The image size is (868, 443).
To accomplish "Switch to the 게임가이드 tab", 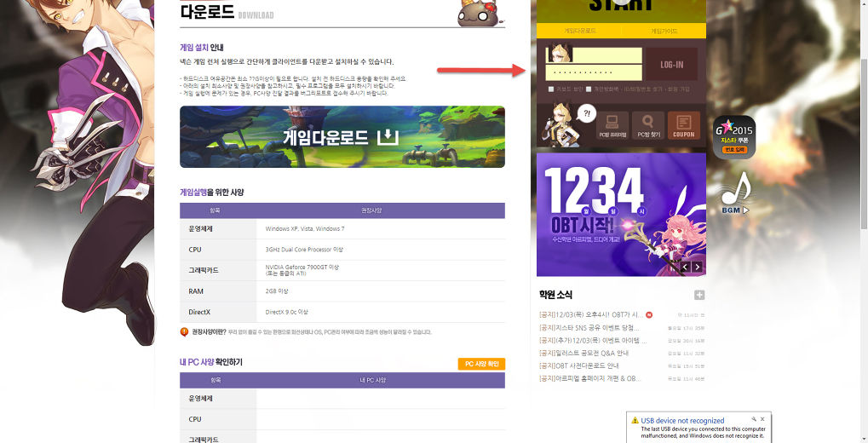I will 664,31.
